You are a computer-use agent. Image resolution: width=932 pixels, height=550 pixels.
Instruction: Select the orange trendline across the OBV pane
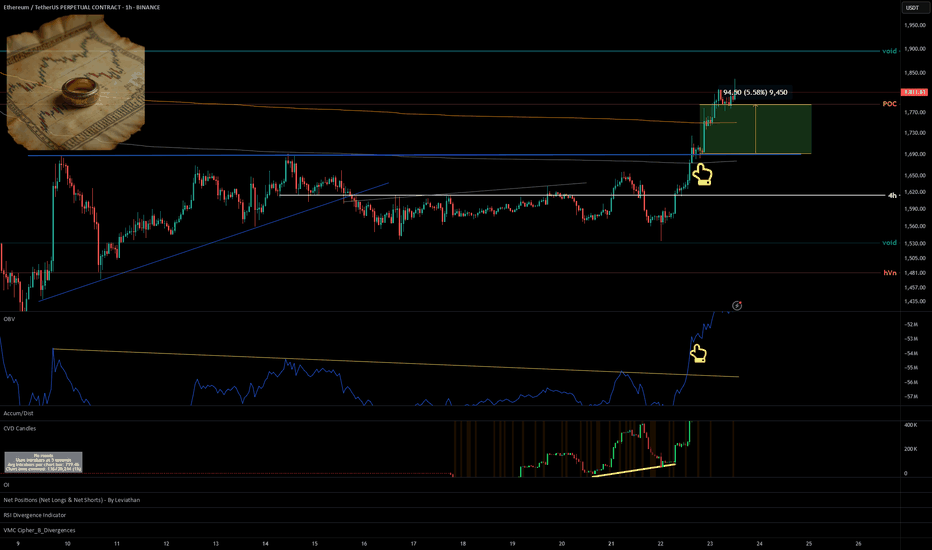click(396, 363)
